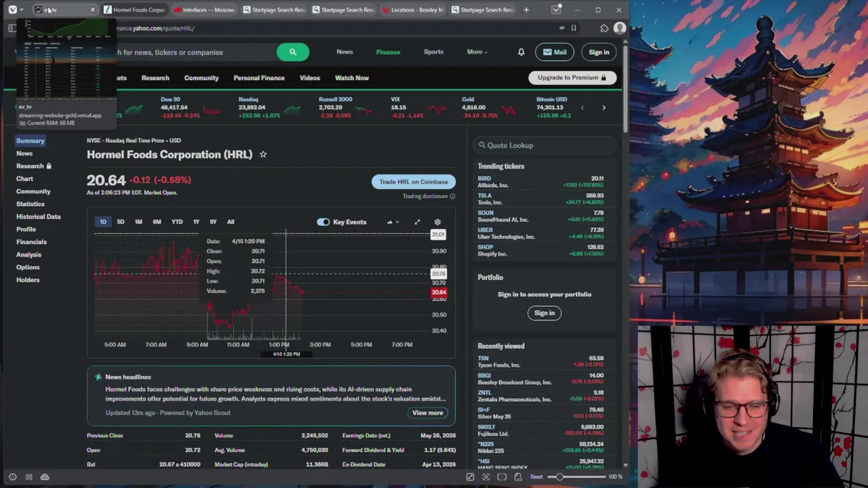Screen dimensions: 868x488
Task: Click the trading disclosure info icon
Action: (x=452, y=197)
